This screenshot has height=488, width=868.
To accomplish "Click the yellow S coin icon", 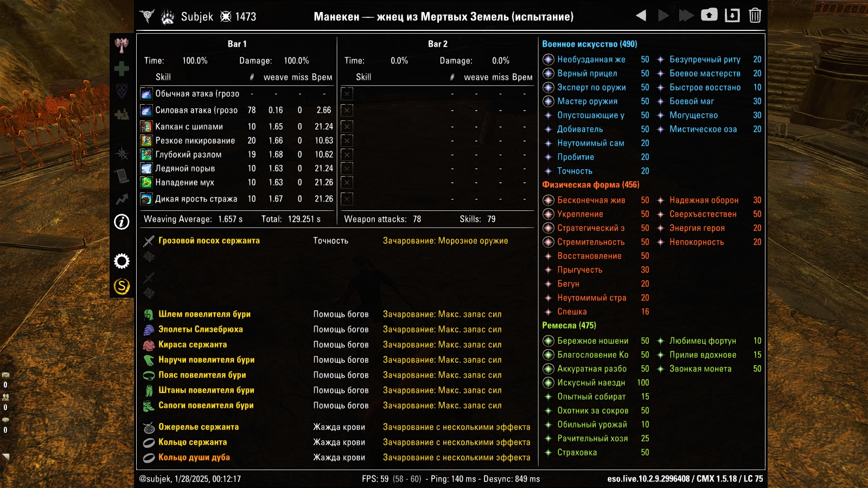I will click(122, 286).
